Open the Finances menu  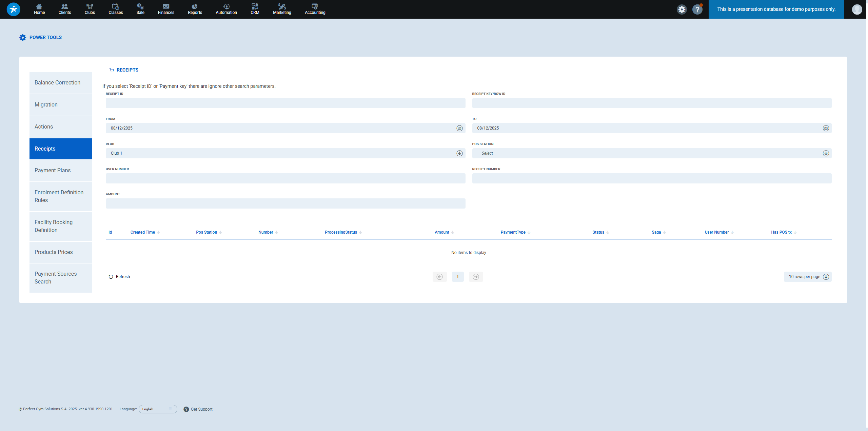pos(166,9)
